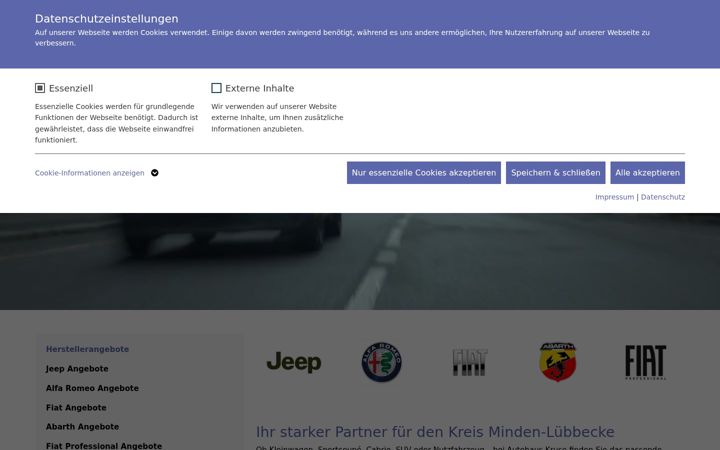Click heading Ihr starker Partner für den Kreis Minden-Lübbecke
Image resolution: width=720 pixels, height=450 pixels.
tap(435, 432)
